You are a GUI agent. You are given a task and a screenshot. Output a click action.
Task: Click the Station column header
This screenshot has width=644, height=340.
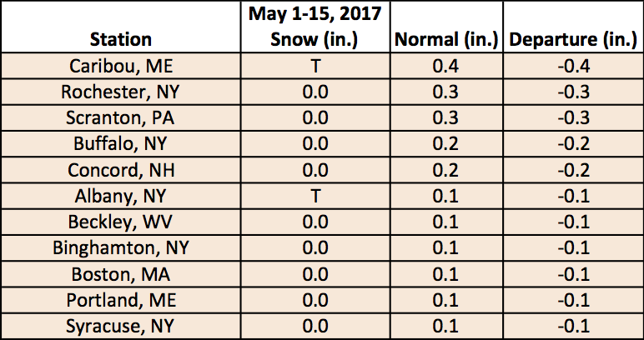(x=120, y=39)
